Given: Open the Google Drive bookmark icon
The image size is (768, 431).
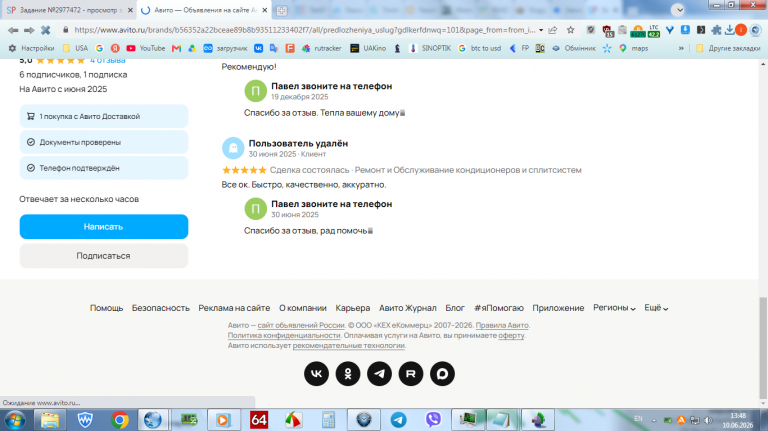Looking at the screenshot, I should [192, 48].
